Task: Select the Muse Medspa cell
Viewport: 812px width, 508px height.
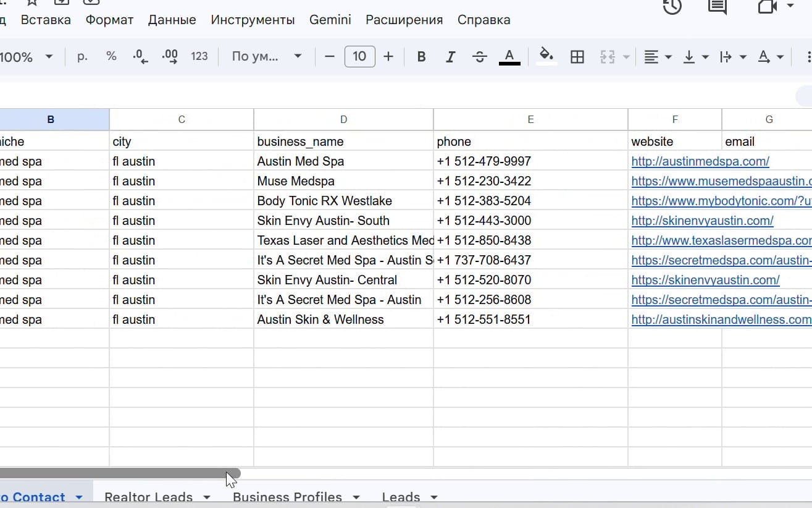Action: coord(343,181)
